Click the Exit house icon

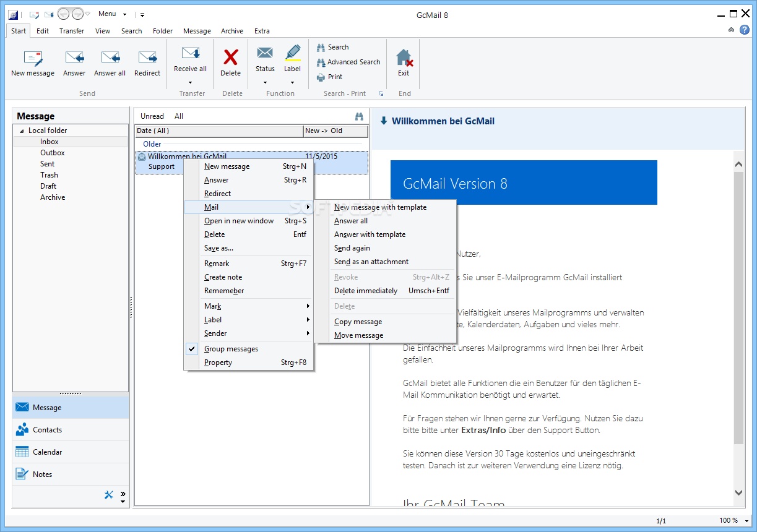(x=404, y=58)
